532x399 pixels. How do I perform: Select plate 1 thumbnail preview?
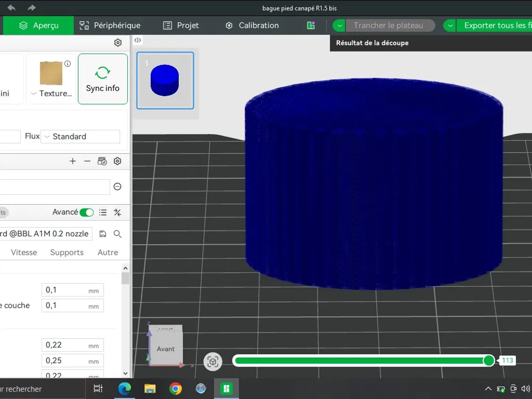(165, 80)
